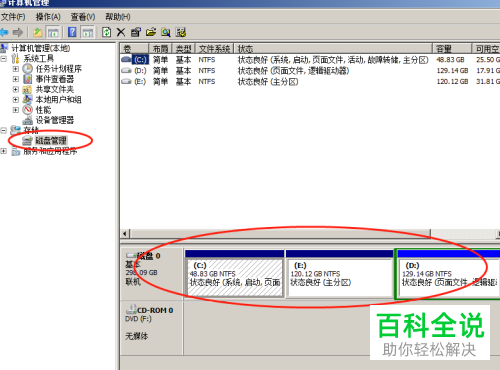The image size is (500, 370).
Task: Click the 48.83 GB capacity cell
Action: pos(450,60)
